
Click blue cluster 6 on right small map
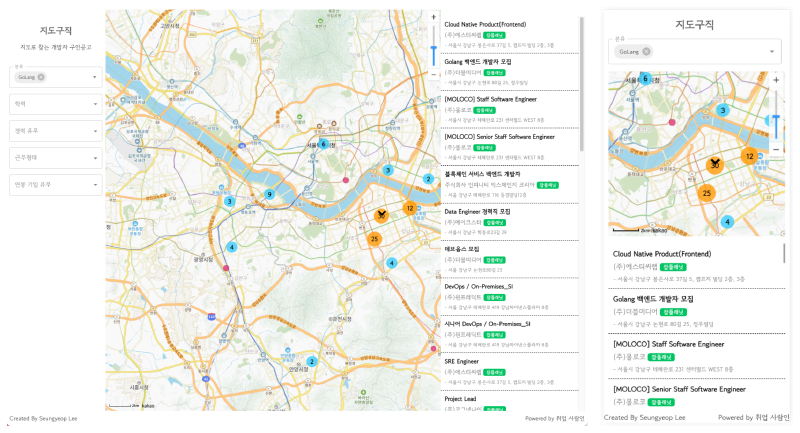point(646,78)
